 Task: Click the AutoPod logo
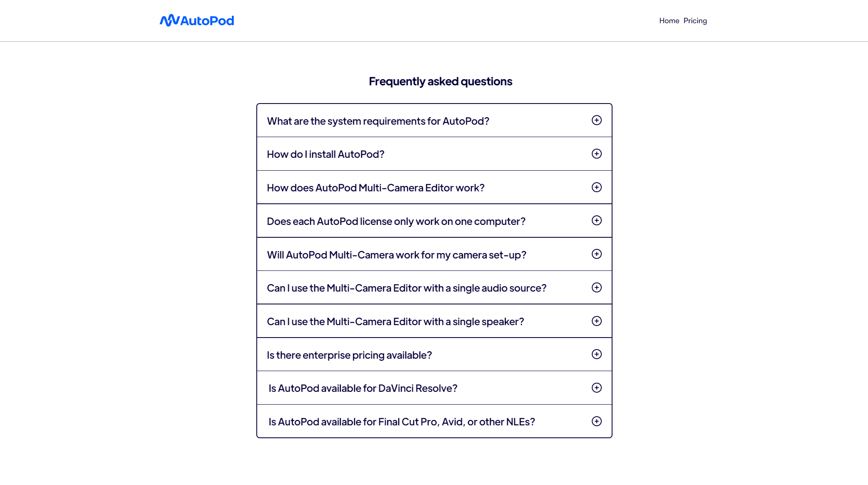[x=197, y=21]
